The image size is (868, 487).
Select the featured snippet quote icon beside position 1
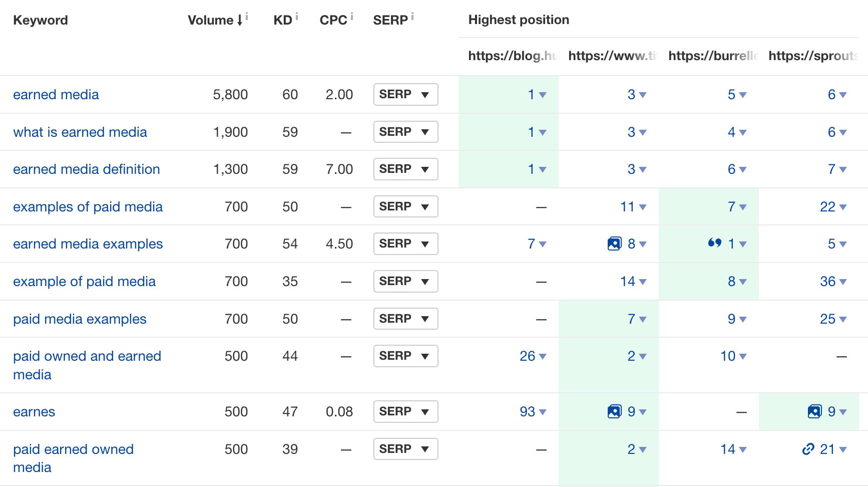715,243
